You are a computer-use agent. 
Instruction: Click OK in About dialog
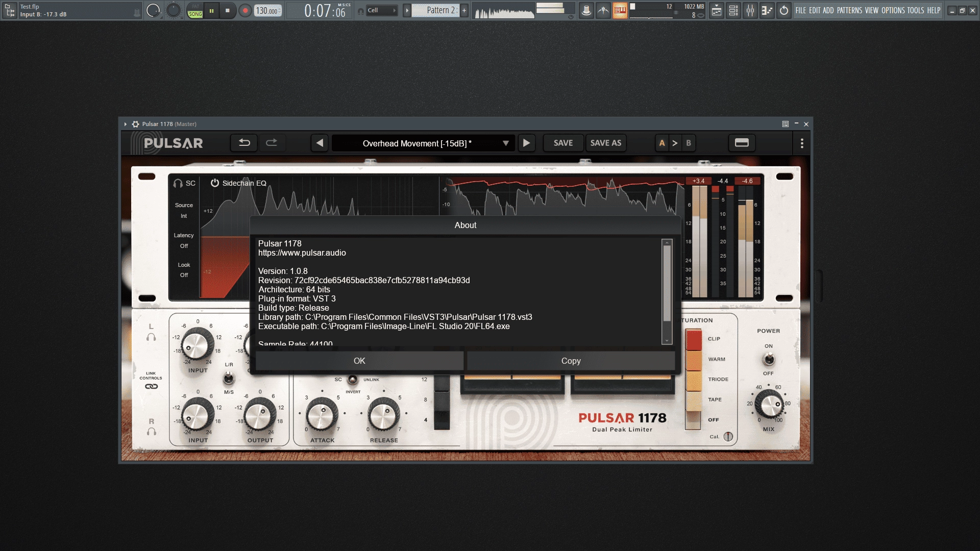pos(359,361)
